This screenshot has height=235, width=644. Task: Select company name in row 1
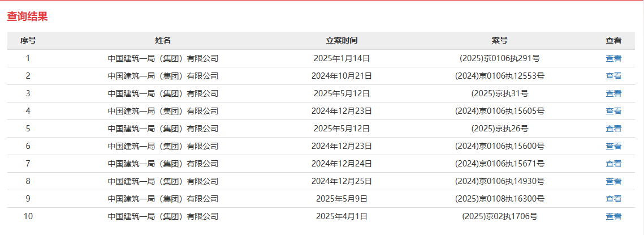point(163,58)
